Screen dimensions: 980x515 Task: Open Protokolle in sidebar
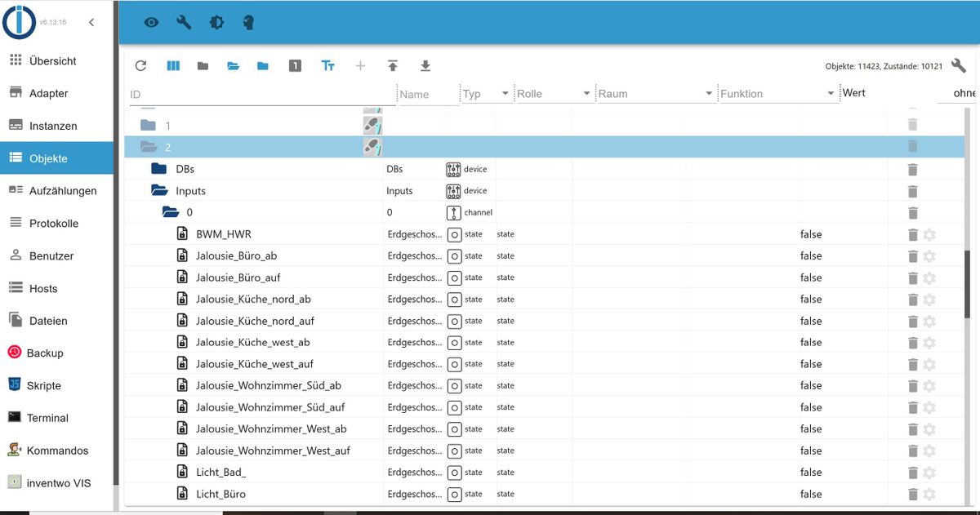coord(56,223)
